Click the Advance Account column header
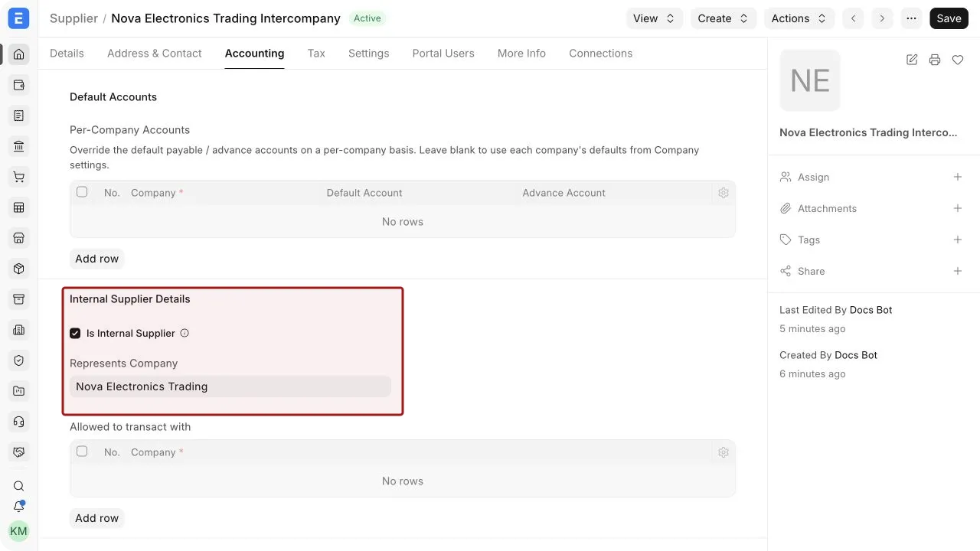980x551 pixels. (x=564, y=193)
